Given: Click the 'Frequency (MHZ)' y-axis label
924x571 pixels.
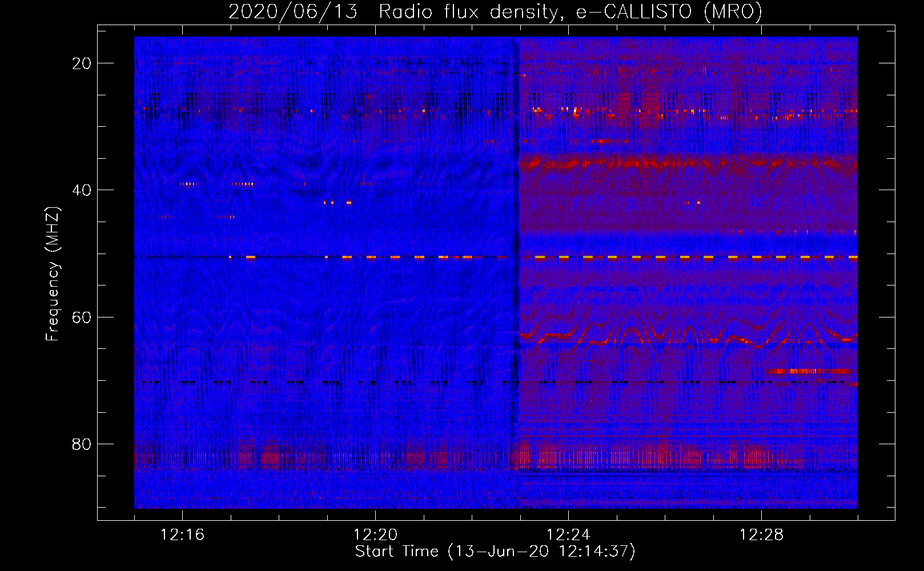Looking at the screenshot, I should tap(53, 274).
